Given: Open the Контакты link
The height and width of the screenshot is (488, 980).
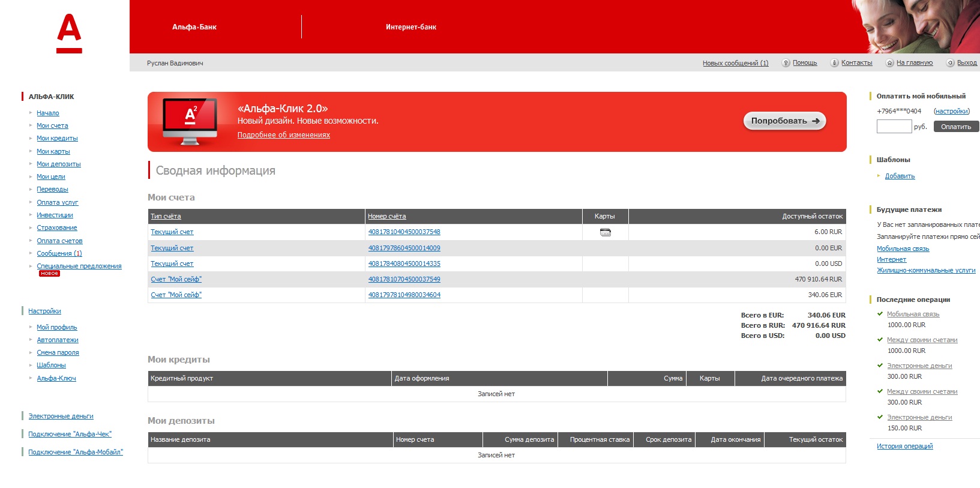Looking at the screenshot, I should pos(857,63).
